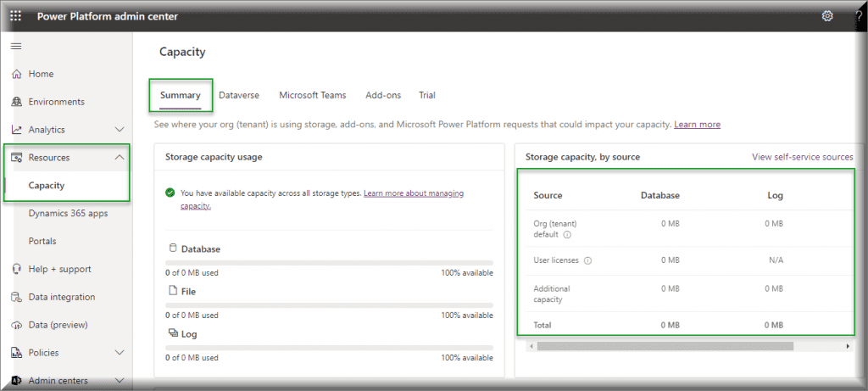Click the Policies icon in sidebar
This screenshot has height=391, width=868.
pyautogui.click(x=17, y=353)
